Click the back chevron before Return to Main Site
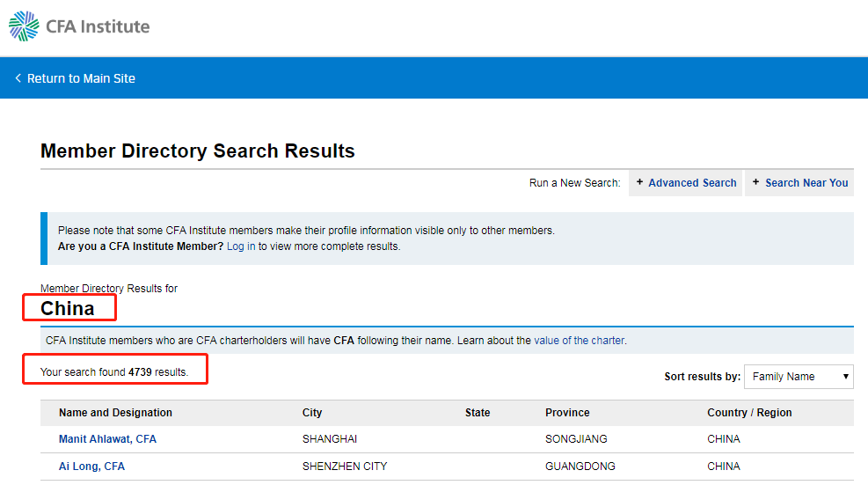 pyautogui.click(x=18, y=78)
